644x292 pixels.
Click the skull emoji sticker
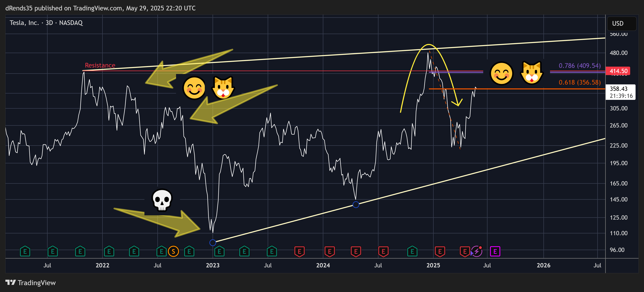[162, 200]
